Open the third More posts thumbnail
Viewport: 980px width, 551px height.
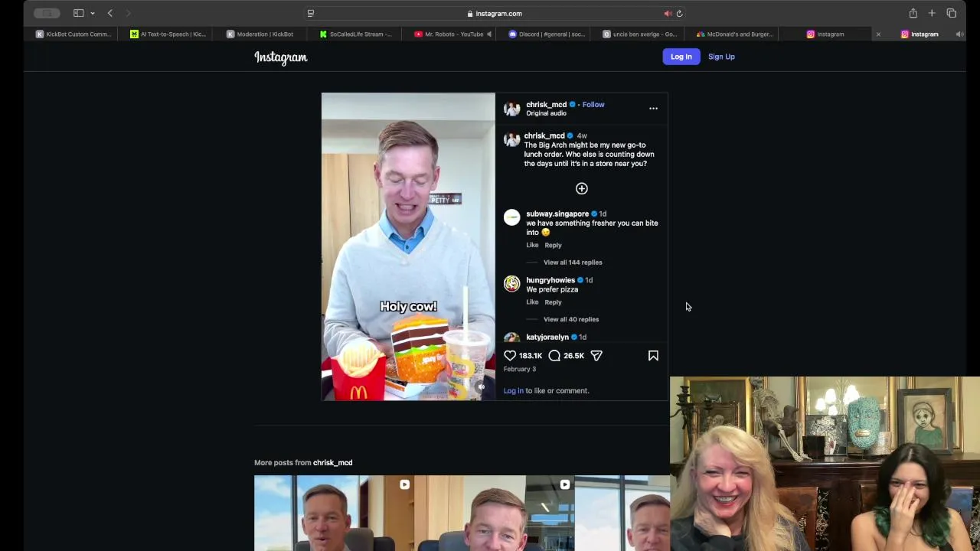[x=622, y=513]
